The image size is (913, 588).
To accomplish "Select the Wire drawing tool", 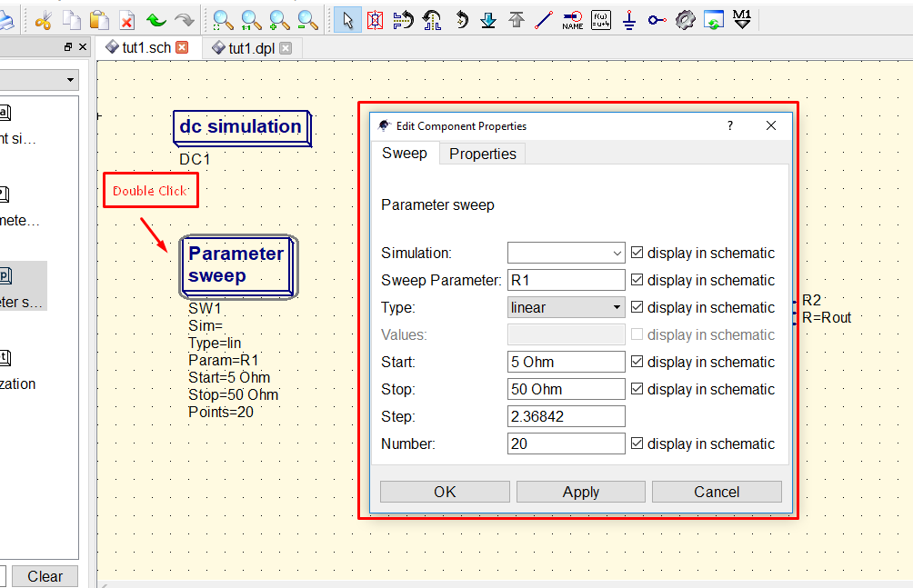I will click(544, 21).
